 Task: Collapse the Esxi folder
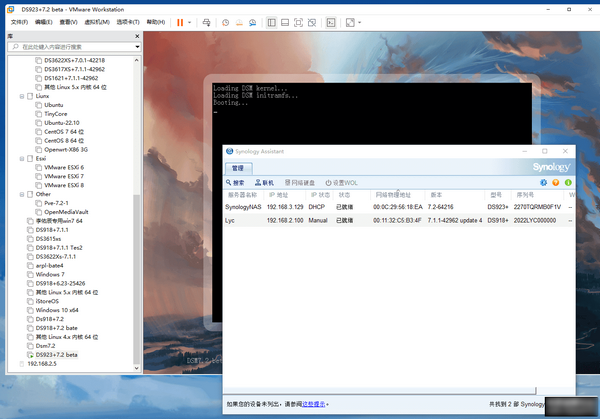tap(22, 158)
